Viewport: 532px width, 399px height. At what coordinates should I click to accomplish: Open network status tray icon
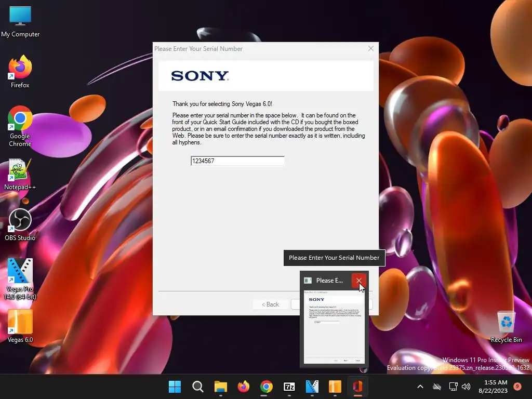tap(453, 387)
